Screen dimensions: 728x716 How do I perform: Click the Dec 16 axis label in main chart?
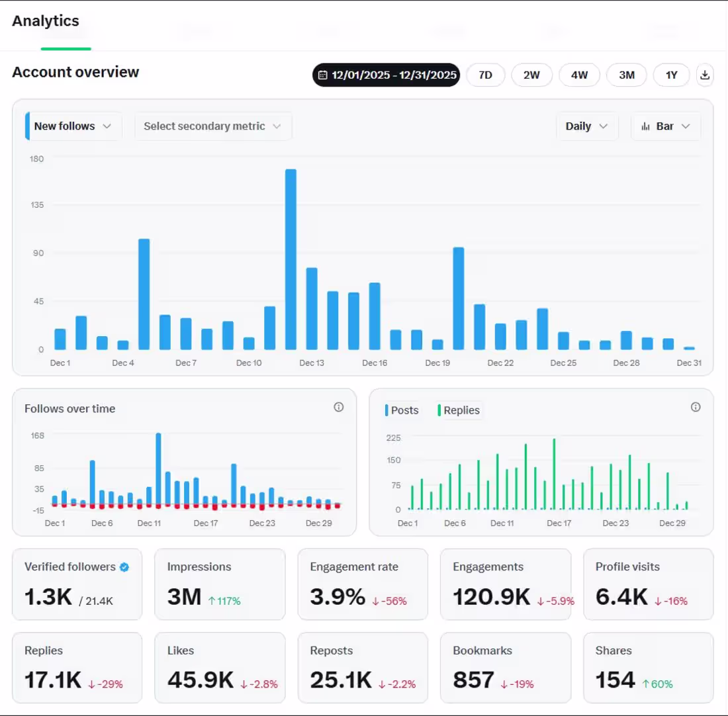(x=375, y=363)
